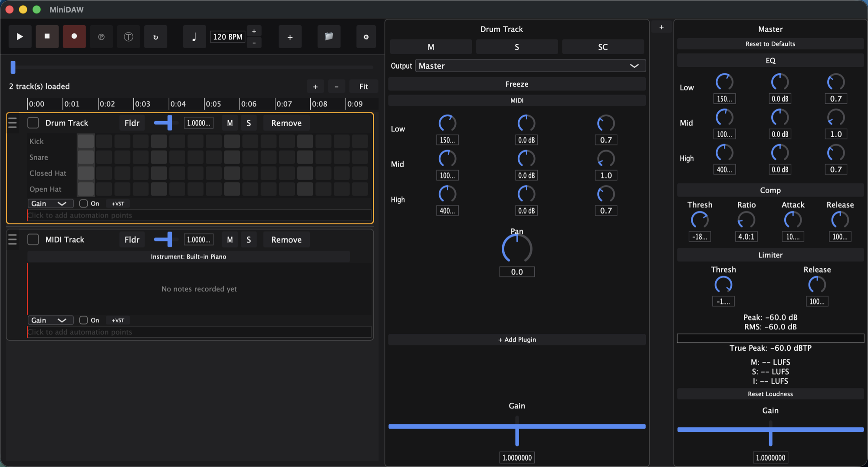868x467 pixels.
Task: Adjust the Drum Track Pan knob
Action: (x=517, y=249)
